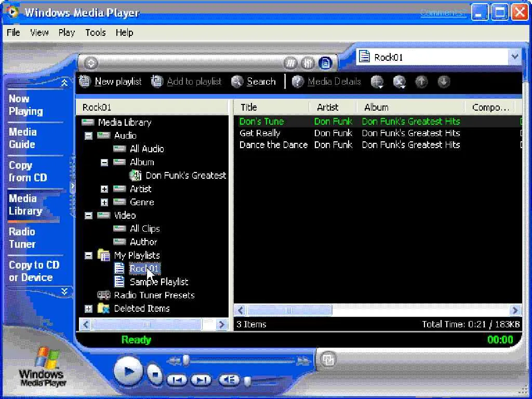Viewport: 532px width, 399px height.
Task: Select Radio Tuner Presets in the tree
Action: [x=154, y=295]
